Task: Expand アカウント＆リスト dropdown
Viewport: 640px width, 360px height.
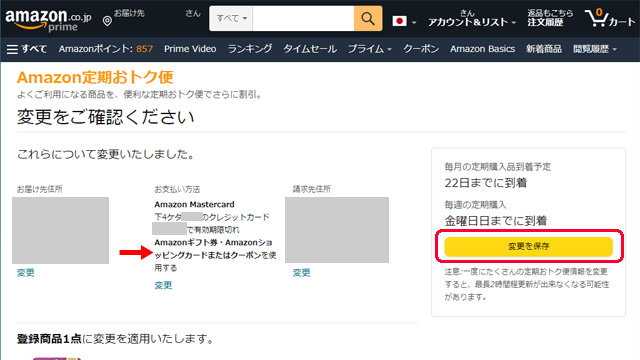Action: click(x=471, y=19)
